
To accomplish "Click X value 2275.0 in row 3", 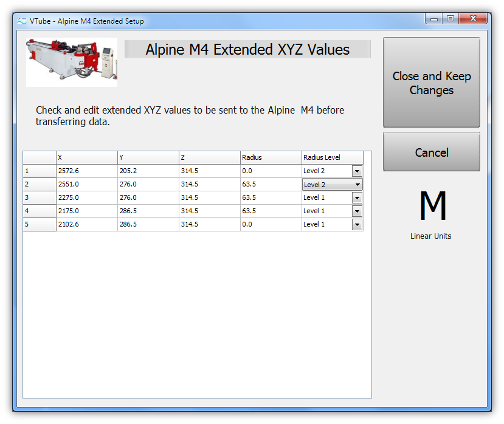I will (x=86, y=198).
